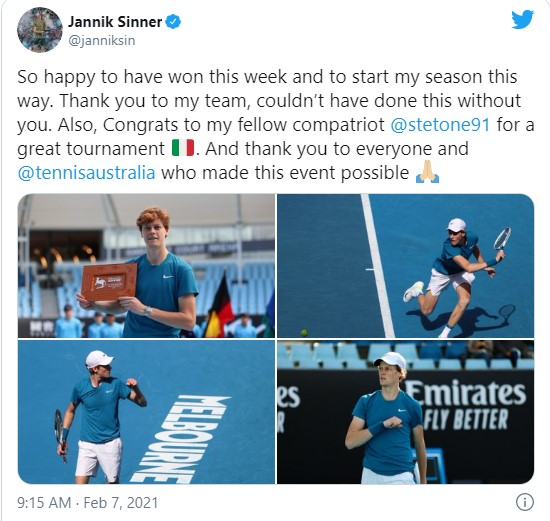
Task: Open the trophy plaque photo
Action: pos(147,266)
